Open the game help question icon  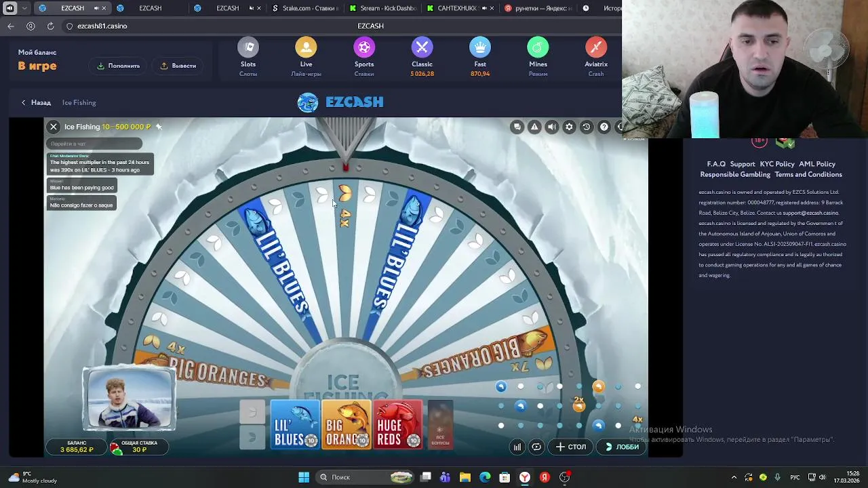604,127
